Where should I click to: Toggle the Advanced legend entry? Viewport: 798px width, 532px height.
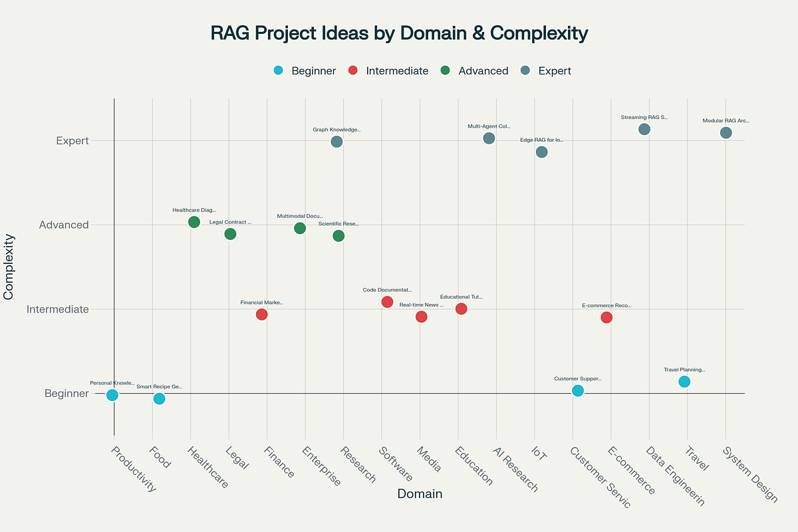[474, 70]
